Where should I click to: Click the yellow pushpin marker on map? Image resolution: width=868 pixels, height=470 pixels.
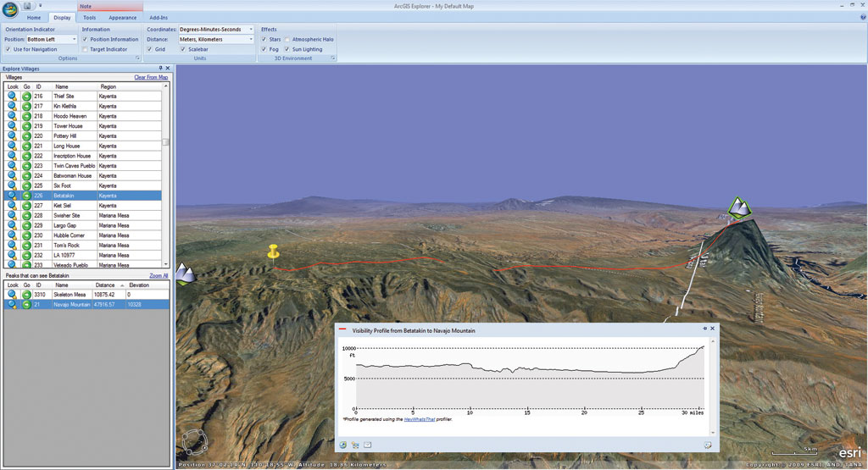click(x=273, y=252)
